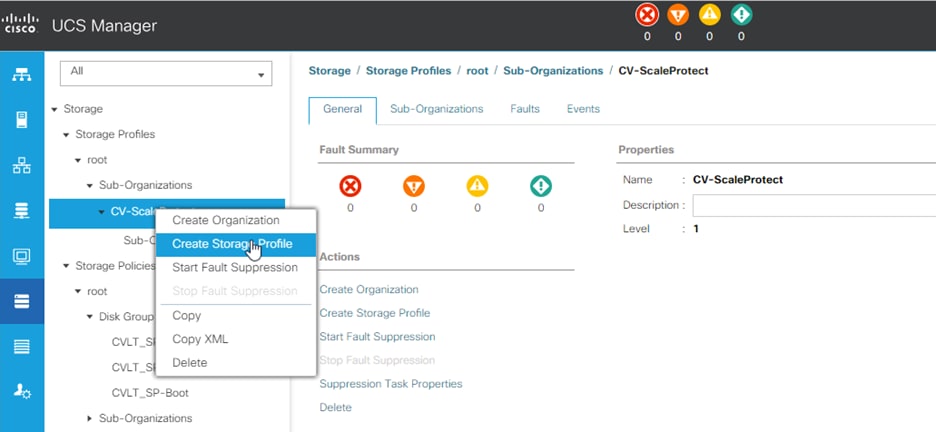Choose Create Storage Profile in context menu

[235, 244]
